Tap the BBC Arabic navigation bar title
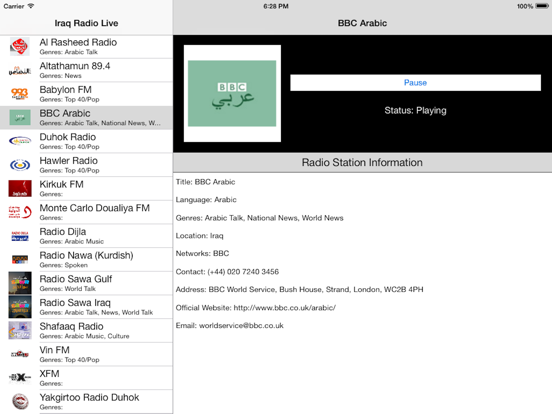 (362, 23)
